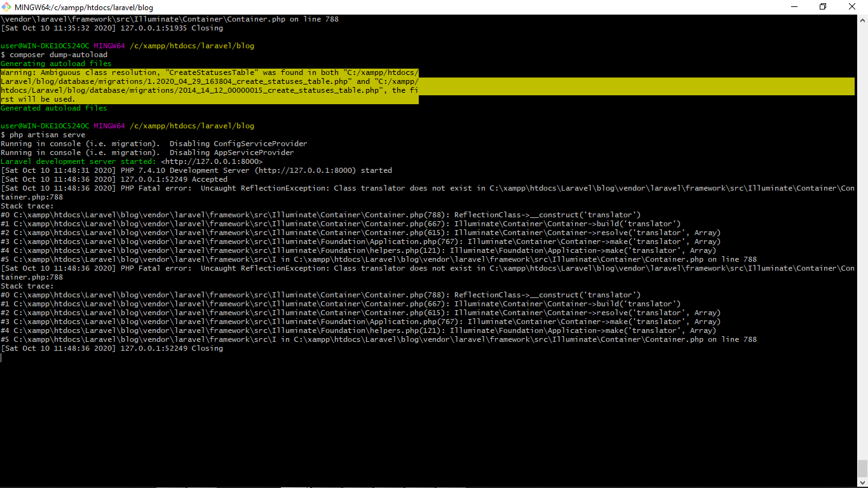Click the '127.0.0.1:51935 Closing' line
Image resolution: width=868 pixels, height=488 pixels.
[112, 28]
